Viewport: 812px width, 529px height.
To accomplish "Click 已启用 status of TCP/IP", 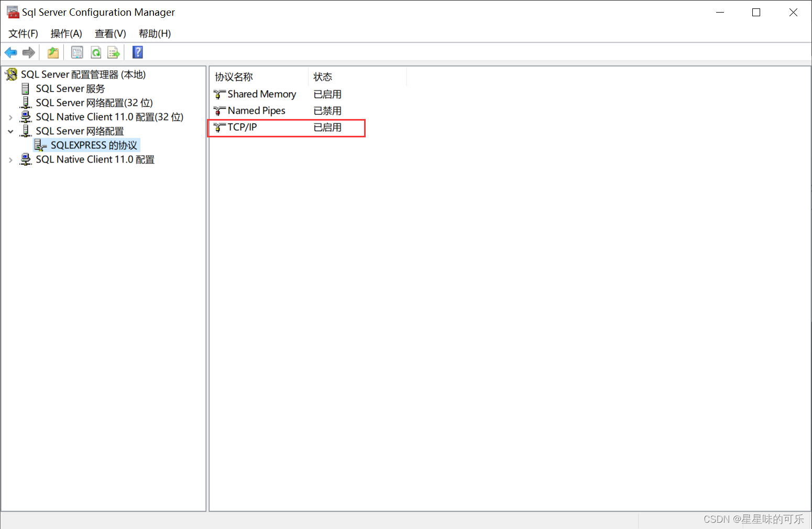I will 327,127.
